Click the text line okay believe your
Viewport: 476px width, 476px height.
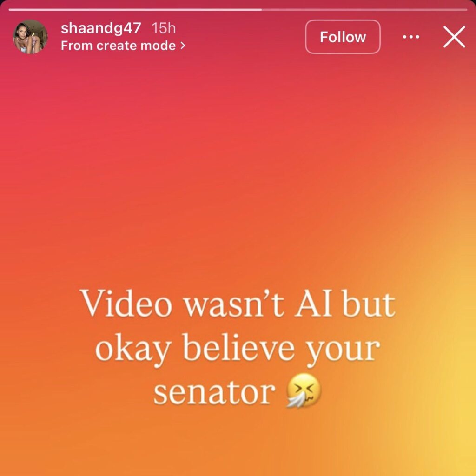tap(238, 349)
